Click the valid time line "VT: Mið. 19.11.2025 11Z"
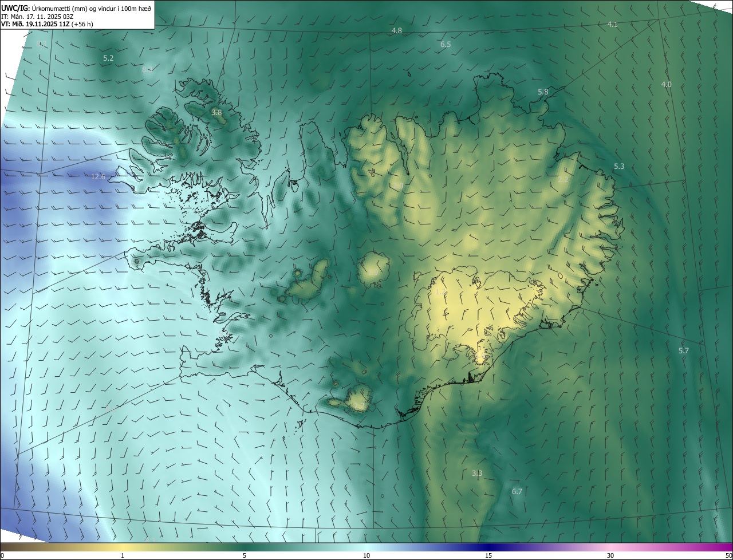Viewport: 733px width, 560px height. pyautogui.click(x=36, y=24)
